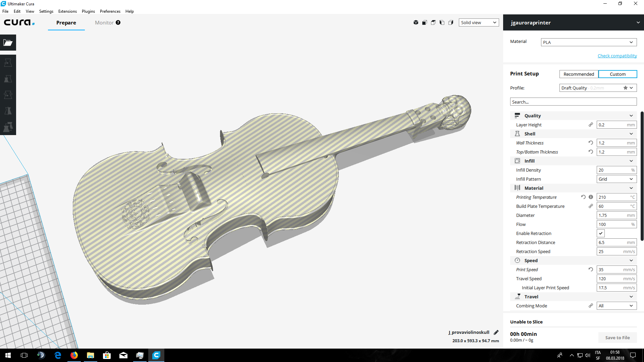The height and width of the screenshot is (362, 644).
Task: Open the View menu
Action: click(x=30, y=11)
